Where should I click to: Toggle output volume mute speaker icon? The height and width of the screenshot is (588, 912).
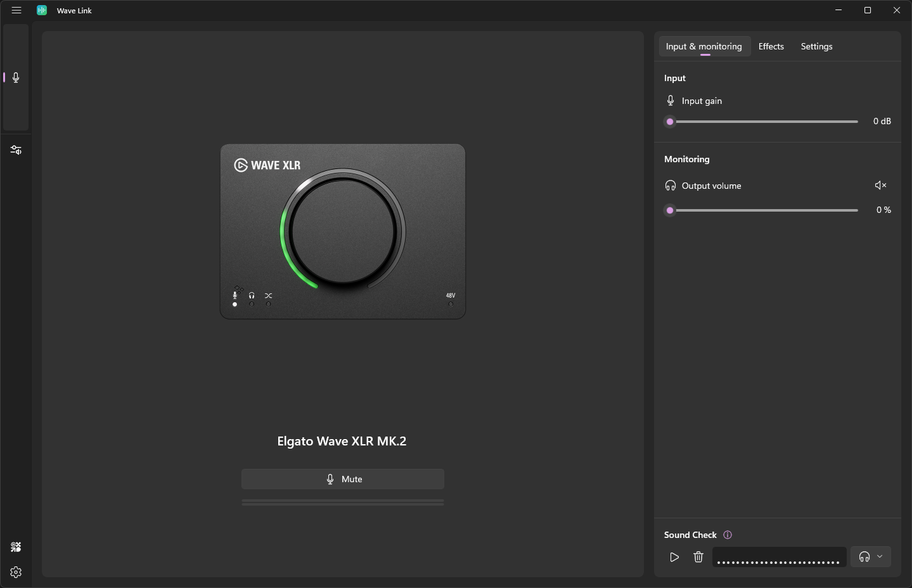[x=880, y=185]
